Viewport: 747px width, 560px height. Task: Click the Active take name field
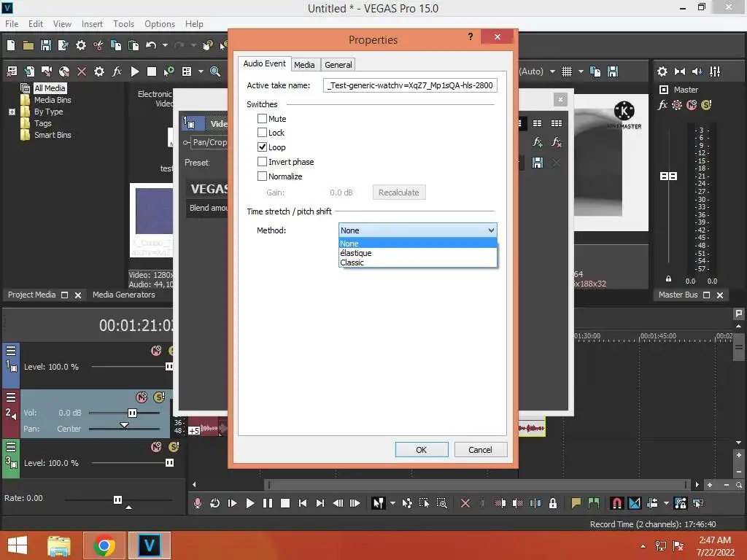tap(410, 85)
